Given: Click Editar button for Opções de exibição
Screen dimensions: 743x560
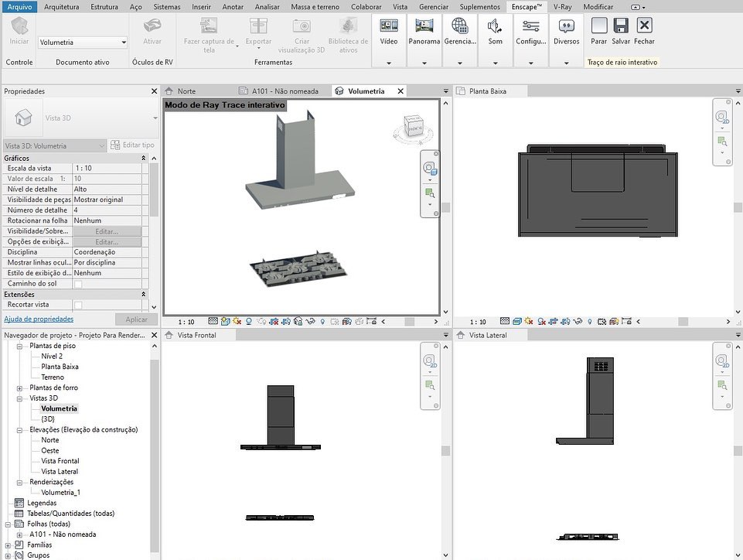Looking at the screenshot, I should click(x=107, y=242).
